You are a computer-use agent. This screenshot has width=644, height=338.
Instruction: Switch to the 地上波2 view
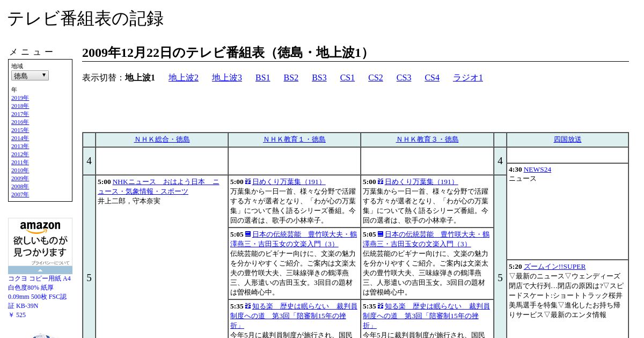(184, 78)
